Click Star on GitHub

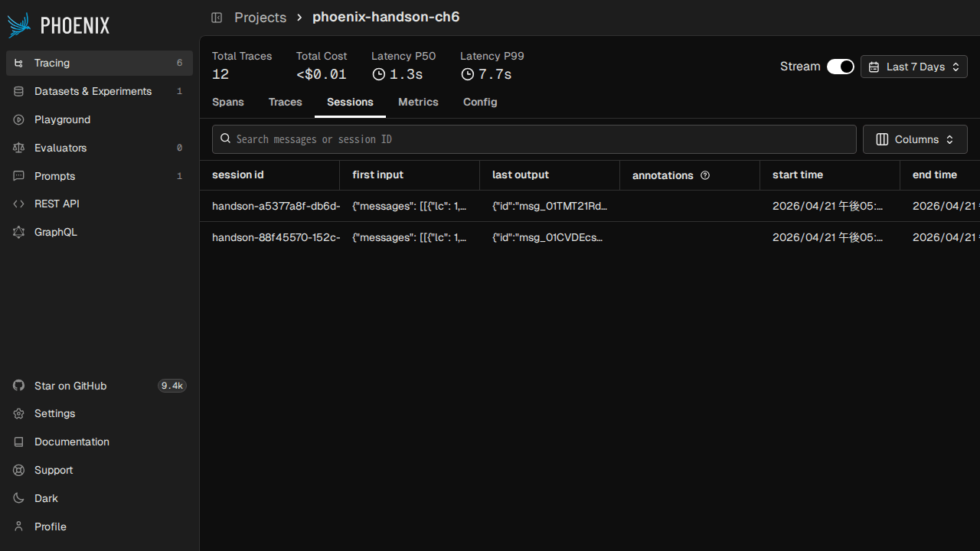click(x=100, y=386)
